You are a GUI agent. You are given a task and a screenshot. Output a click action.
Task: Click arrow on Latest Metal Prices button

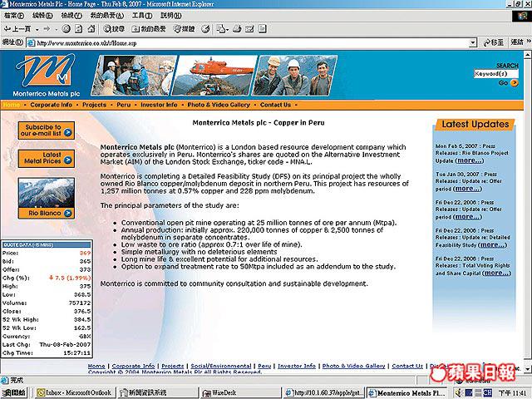coord(68,160)
